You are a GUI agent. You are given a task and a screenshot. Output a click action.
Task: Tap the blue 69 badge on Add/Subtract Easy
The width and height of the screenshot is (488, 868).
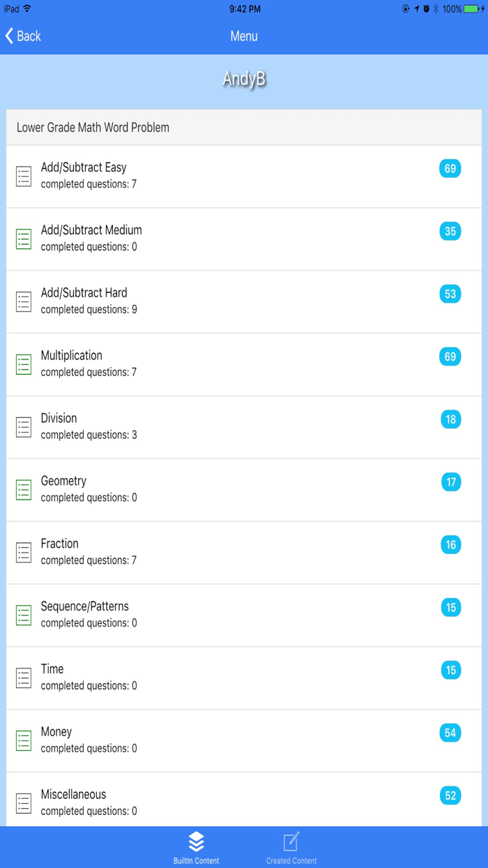[x=450, y=169]
